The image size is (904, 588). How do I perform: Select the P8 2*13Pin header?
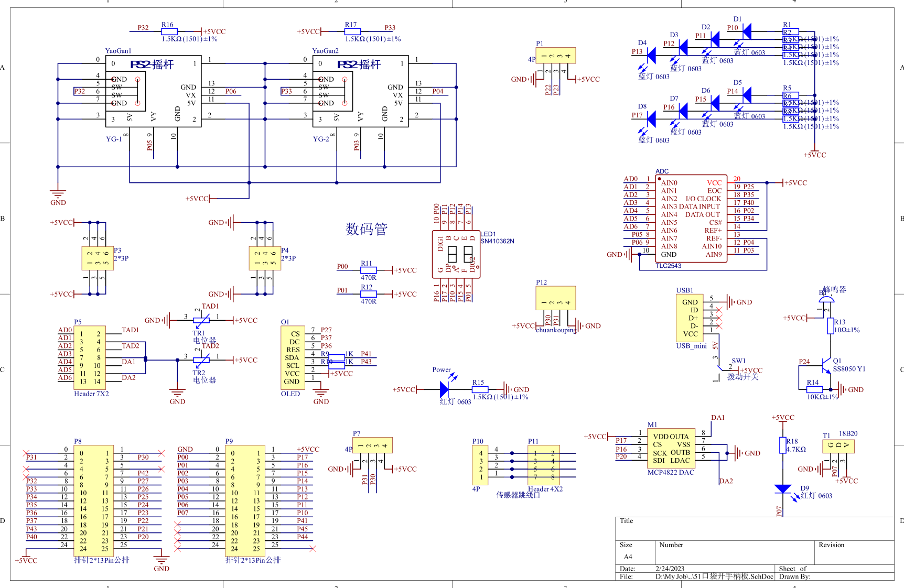click(93, 500)
